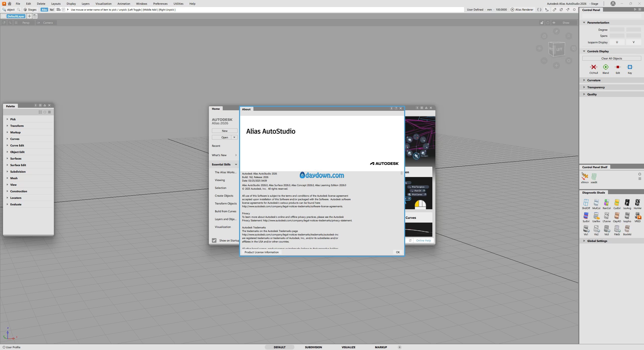
Task: Expand the Curvature section
Action: (x=584, y=80)
